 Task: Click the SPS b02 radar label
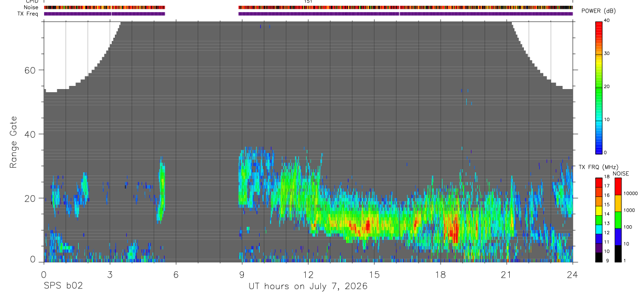63,286
